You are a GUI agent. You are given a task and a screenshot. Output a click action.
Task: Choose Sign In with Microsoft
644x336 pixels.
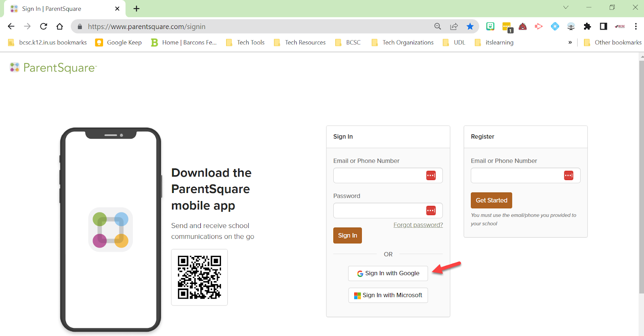[x=388, y=295]
